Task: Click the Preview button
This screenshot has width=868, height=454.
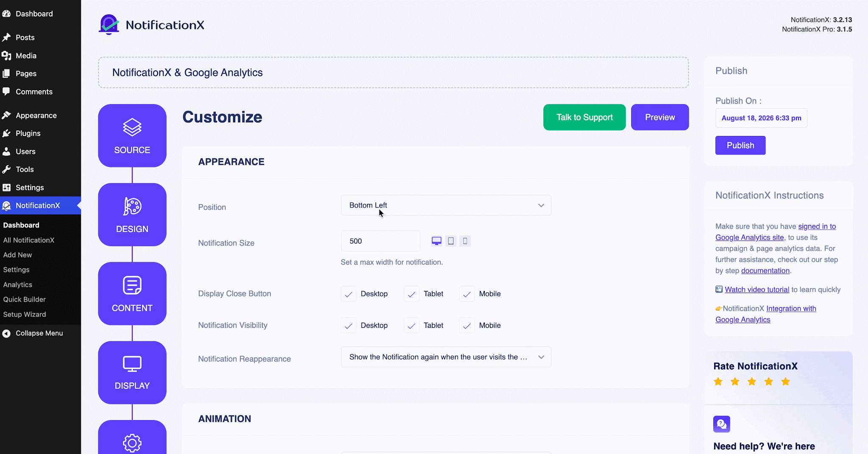Action: [x=660, y=117]
